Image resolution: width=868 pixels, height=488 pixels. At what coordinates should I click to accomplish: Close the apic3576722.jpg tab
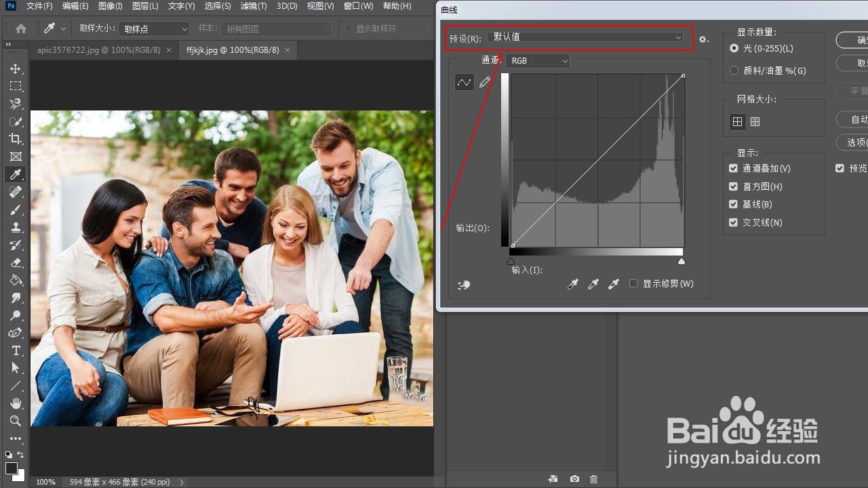tap(169, 50)
